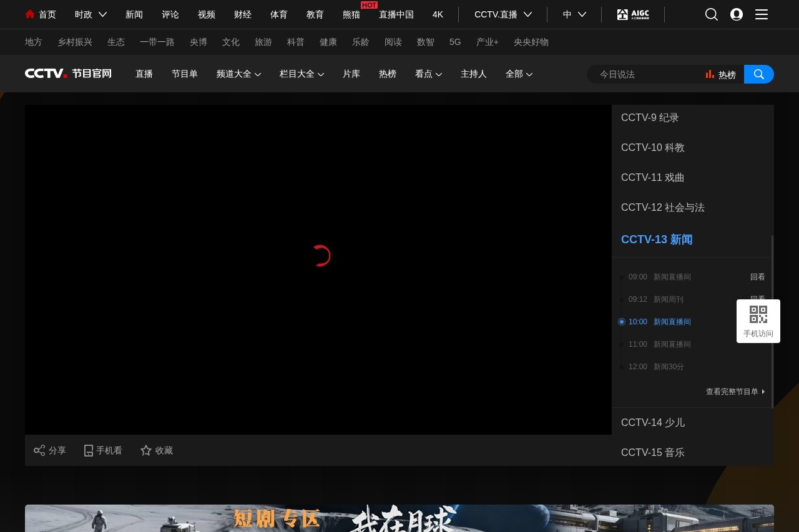799x532 pixels.
Task: Click the channel list scrollbar
Action: 773,321
